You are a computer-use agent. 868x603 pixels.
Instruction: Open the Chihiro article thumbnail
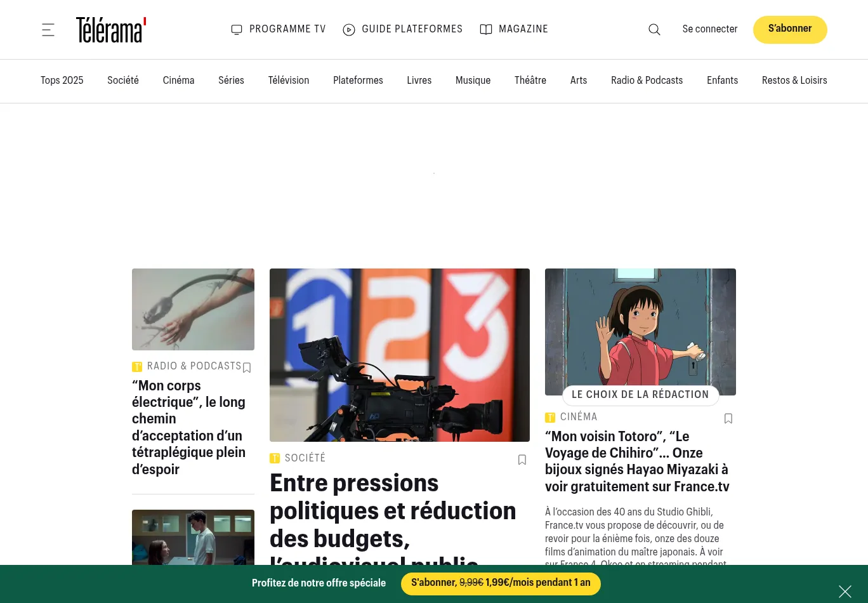pyautogui.click(x=640, y=332)
